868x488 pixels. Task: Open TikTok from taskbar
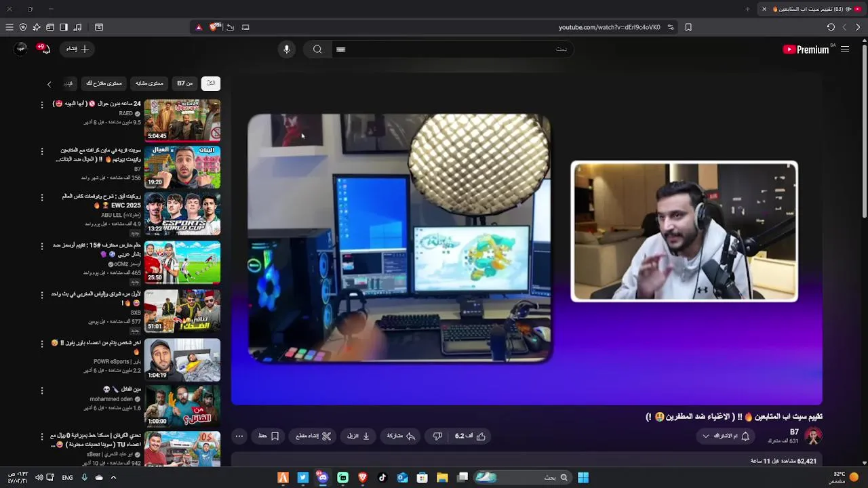[x=382, y=477]
